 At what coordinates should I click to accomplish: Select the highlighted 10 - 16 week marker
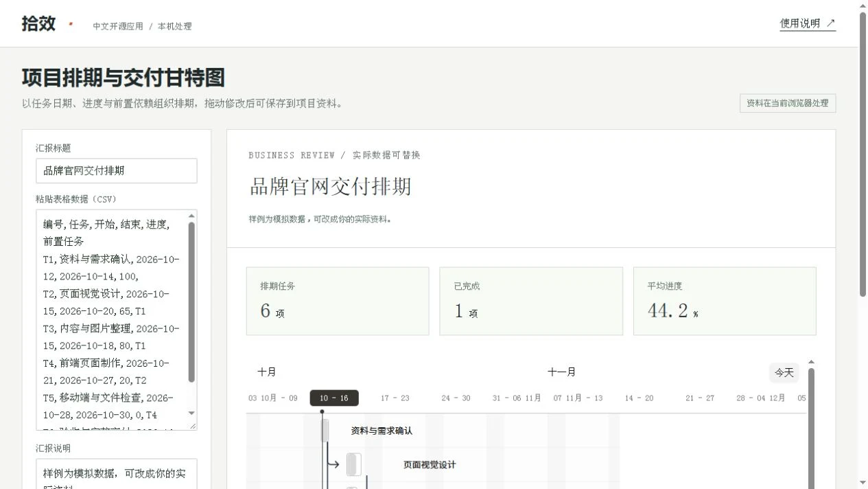[334, 398]
